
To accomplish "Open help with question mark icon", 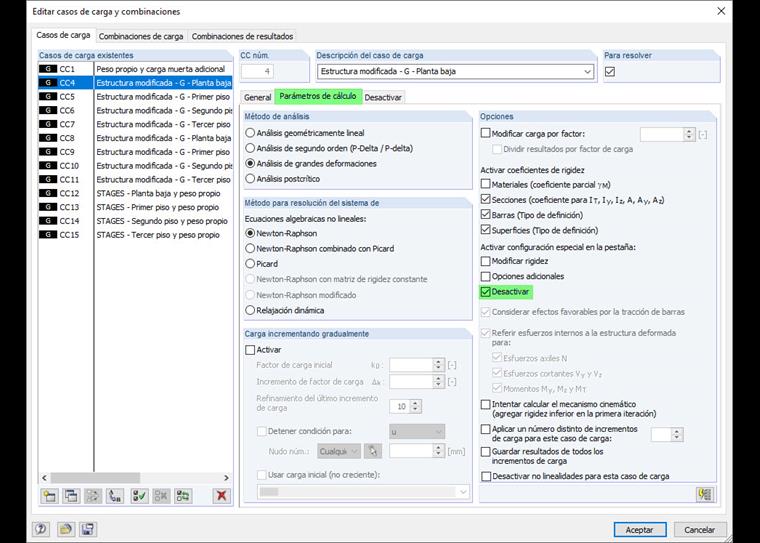I will click(x=41, y=529).
